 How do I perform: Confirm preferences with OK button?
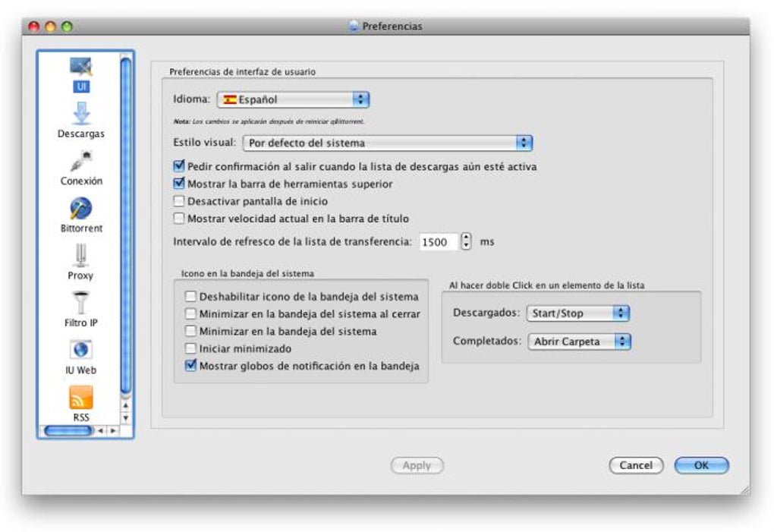701,465
